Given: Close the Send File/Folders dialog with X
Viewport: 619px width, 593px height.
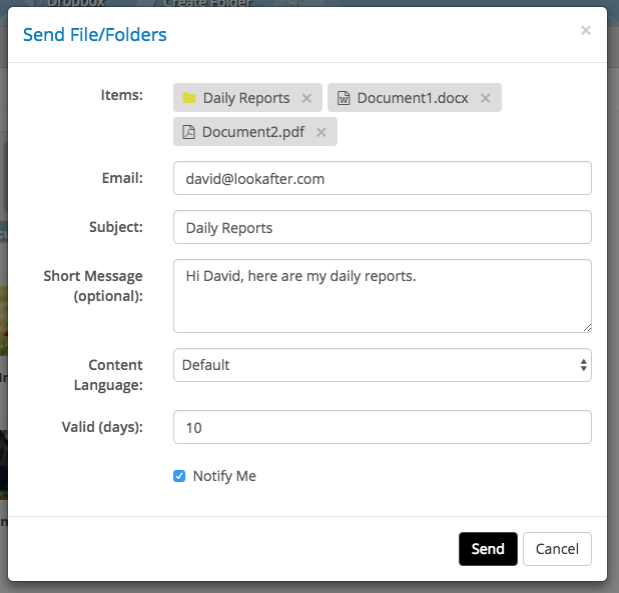Looking at the screenshot, I should tap(586, 31).
